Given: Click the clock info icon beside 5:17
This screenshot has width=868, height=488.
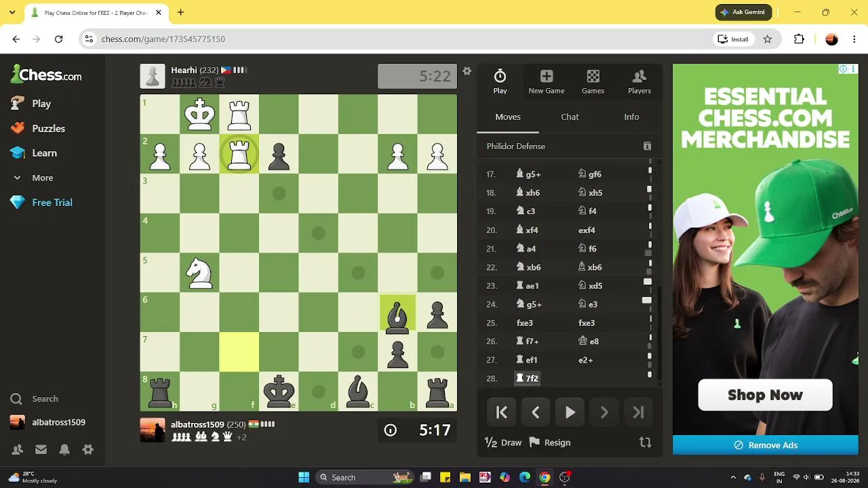Looking at the screenshot, I should (x=390, y=430).
